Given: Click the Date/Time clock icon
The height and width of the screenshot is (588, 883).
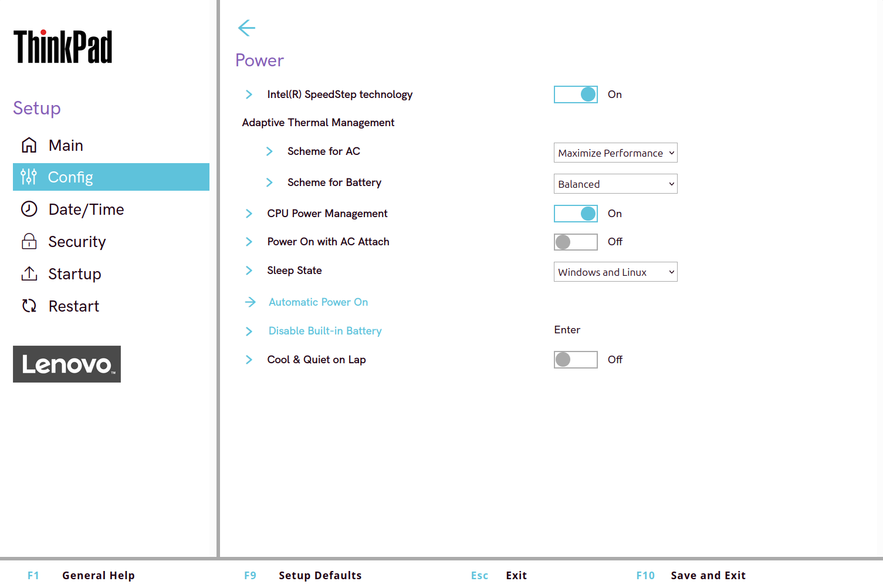Looking at the screenshot, I should coord(29,209).
